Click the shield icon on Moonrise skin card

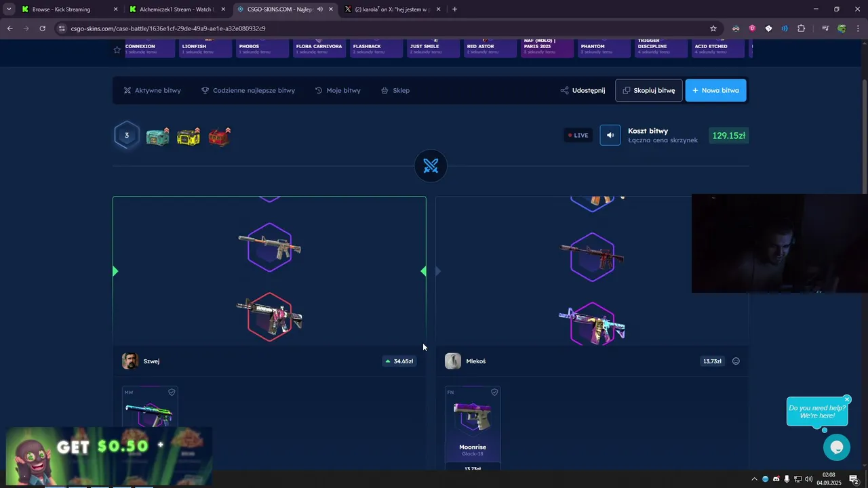(x=494, y=392)
